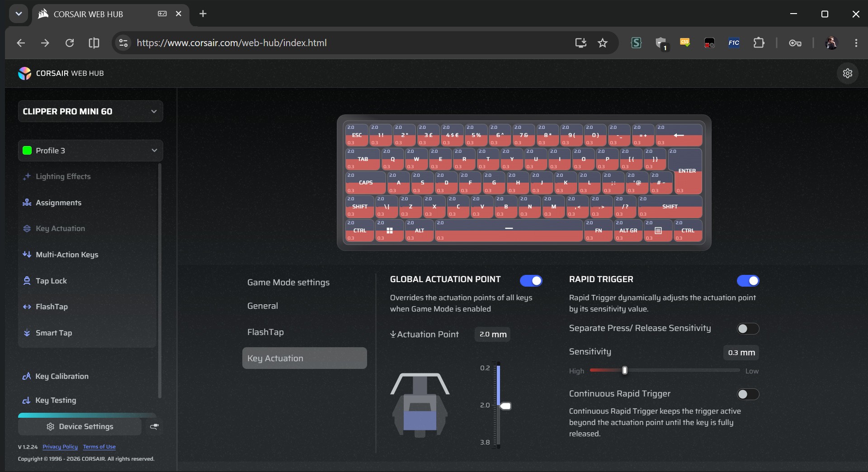
Task: Click the browser address bar URL
Action: pos(231,43)
